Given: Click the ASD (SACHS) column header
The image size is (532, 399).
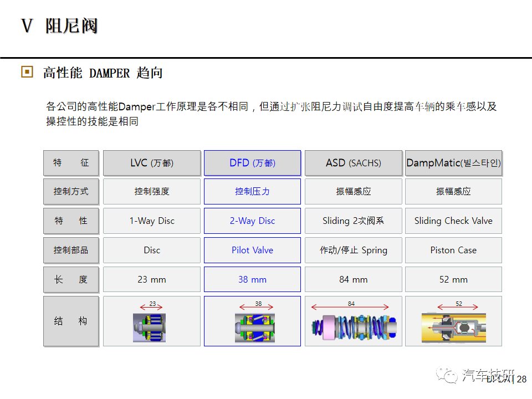Looking at the screenshot, I should coord(353,163).
